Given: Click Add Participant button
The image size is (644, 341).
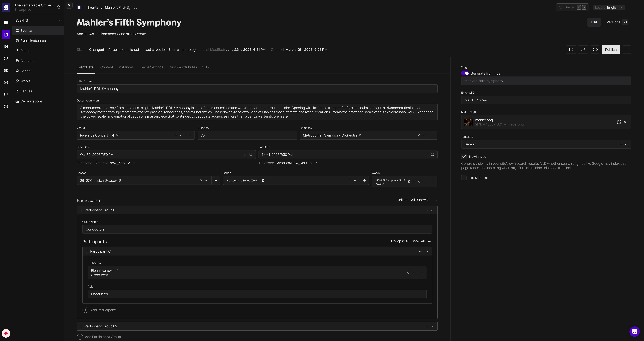Looking at the screenshot, I should (99, 310).
